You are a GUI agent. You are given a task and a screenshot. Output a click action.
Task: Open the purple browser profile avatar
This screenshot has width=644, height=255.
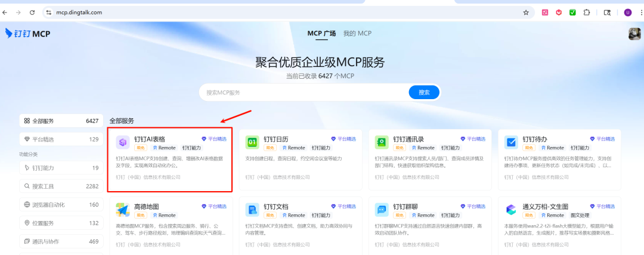[x=627, y=13]
